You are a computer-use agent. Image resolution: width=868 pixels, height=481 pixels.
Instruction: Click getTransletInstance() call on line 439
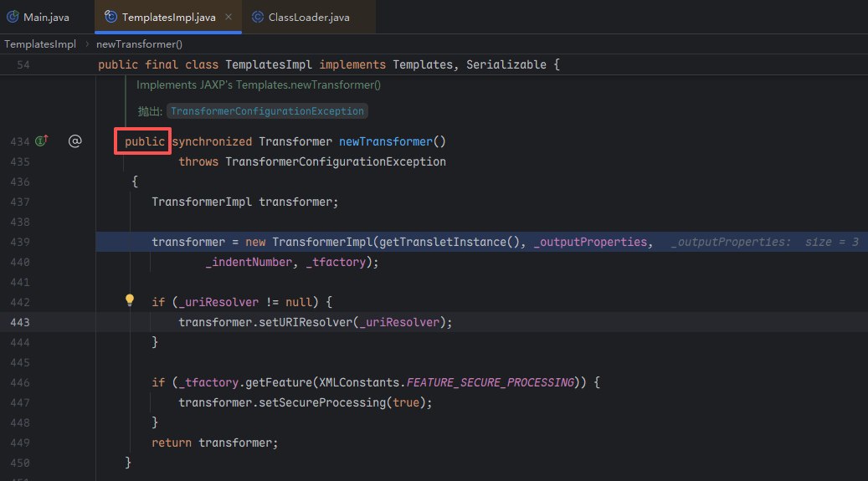[x=443, y=242]
